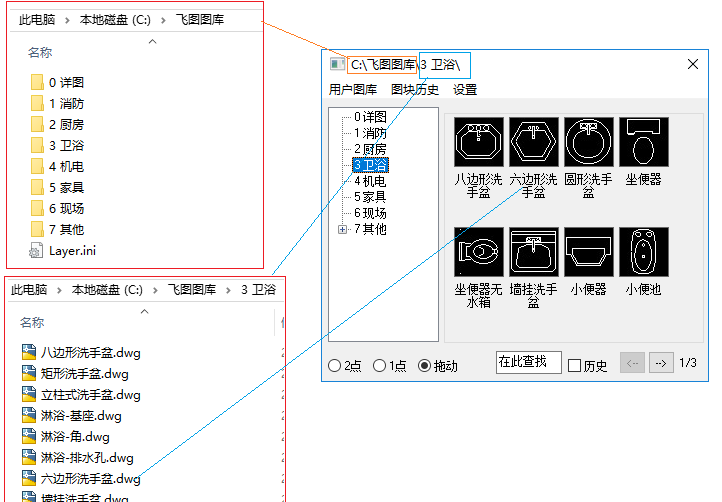Click chevron after 本地磁盘 (C:) in top Explorer
722x502 pixels.
pyautogui.click(x=163, y=20)
